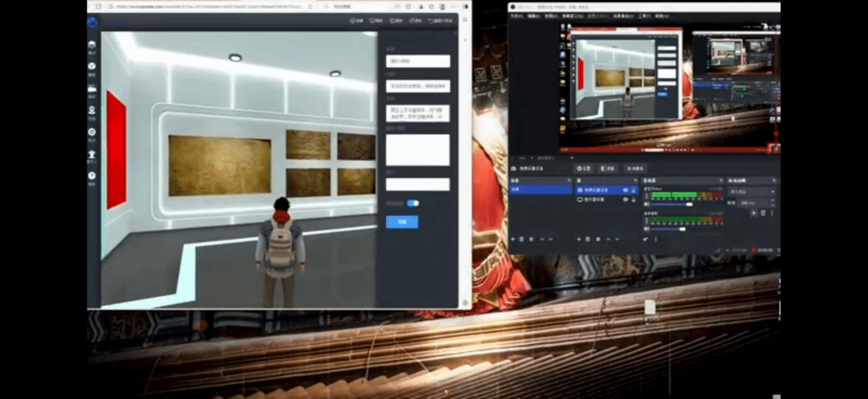Toggle visibility of the second display capture source

point(625,200)
